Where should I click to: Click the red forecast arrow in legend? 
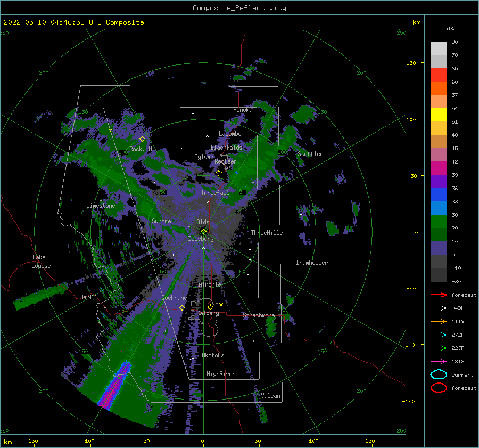pos(439,295)
